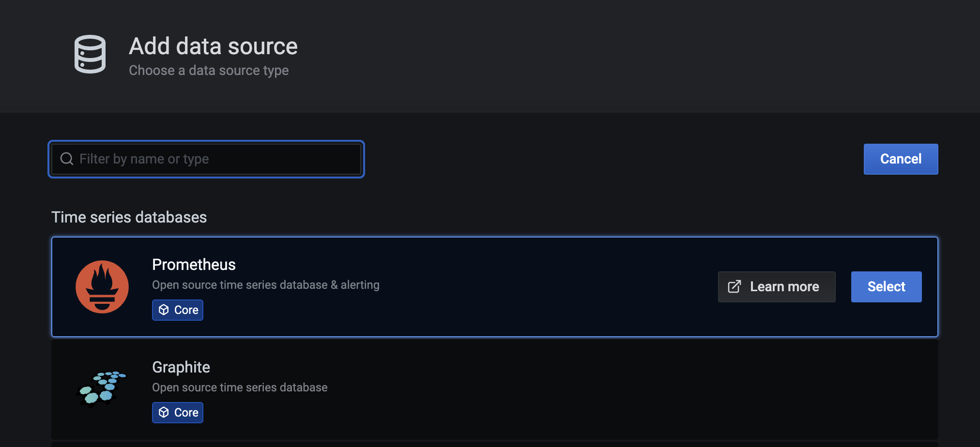Focus the Filter by name or type field
Screen dimensions: 980x447
(x=206, y=159)
